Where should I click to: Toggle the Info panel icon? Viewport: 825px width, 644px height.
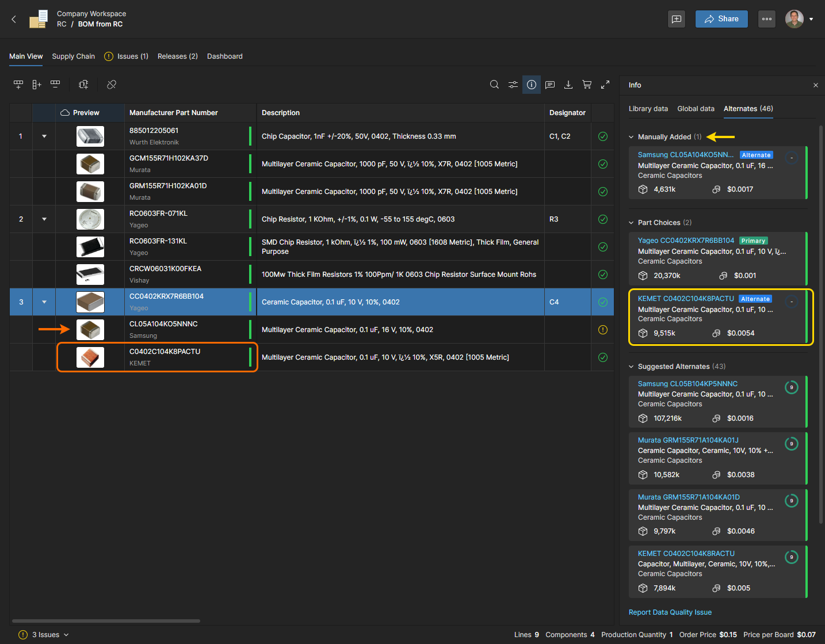tap(532, 85)
